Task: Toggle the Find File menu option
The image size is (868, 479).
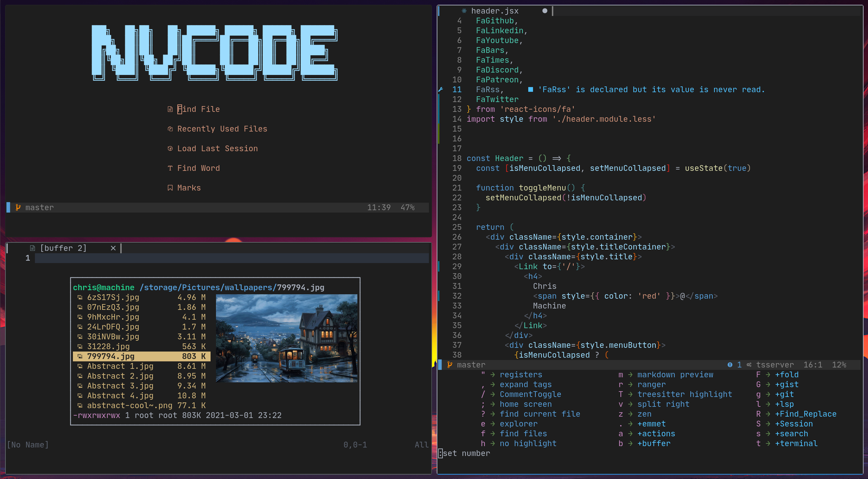Action: pyautogui.click(x=199, y=108)
